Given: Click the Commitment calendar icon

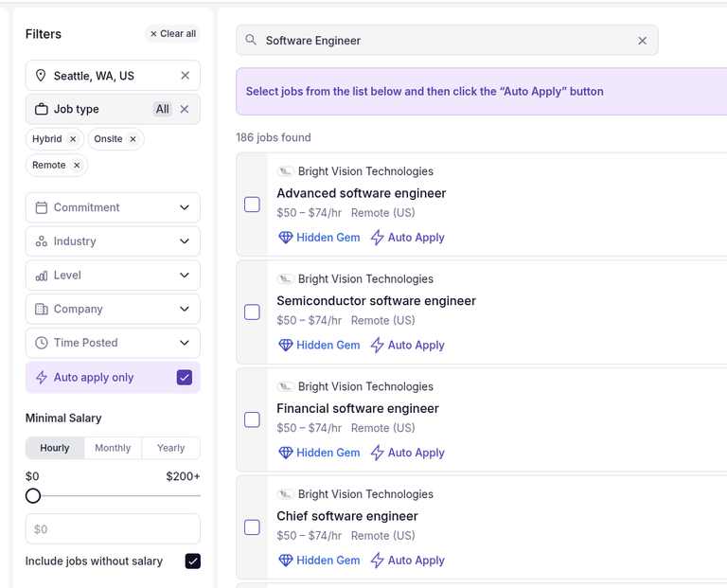Looking at the screenshot, I should click(42, 207).
